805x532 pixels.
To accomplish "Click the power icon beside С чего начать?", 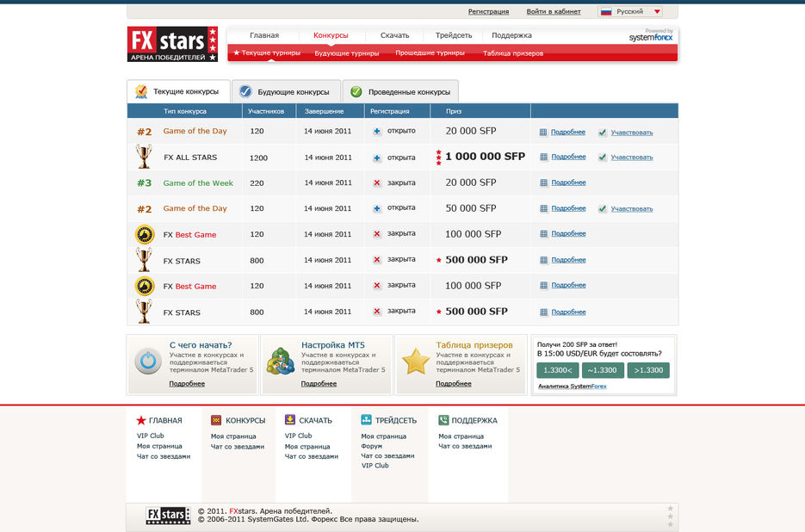I will click(148, 361).
